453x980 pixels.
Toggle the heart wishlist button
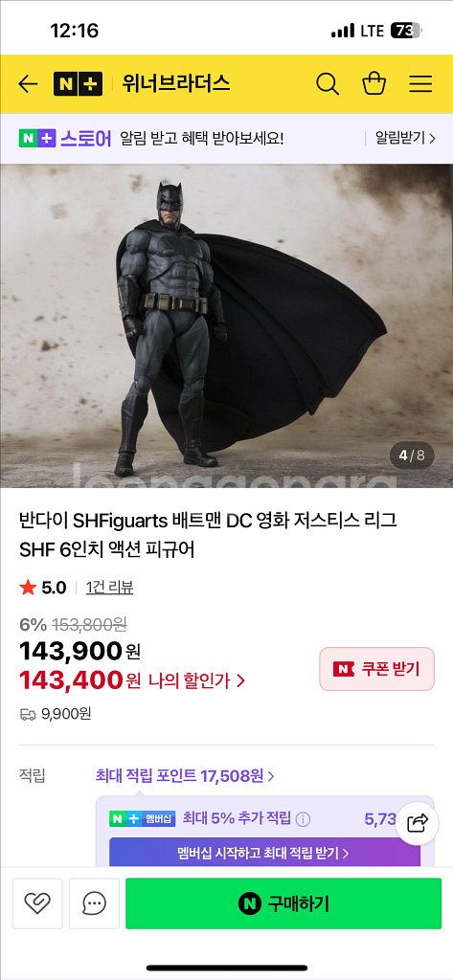coord(37,903)
